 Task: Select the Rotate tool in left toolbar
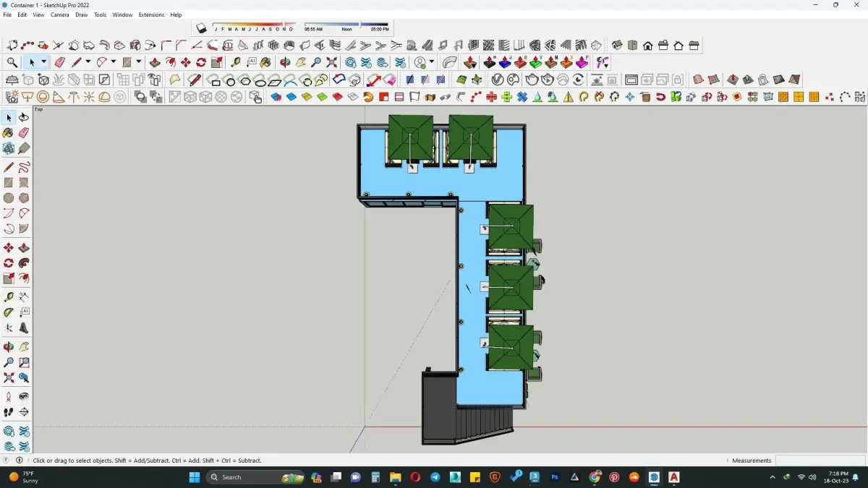[x=9, y=263]
